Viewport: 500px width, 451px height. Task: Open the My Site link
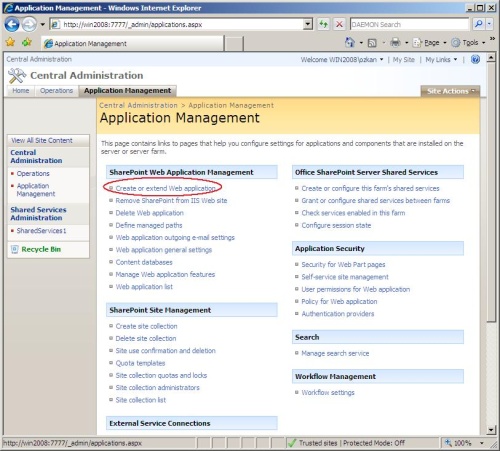404,60
